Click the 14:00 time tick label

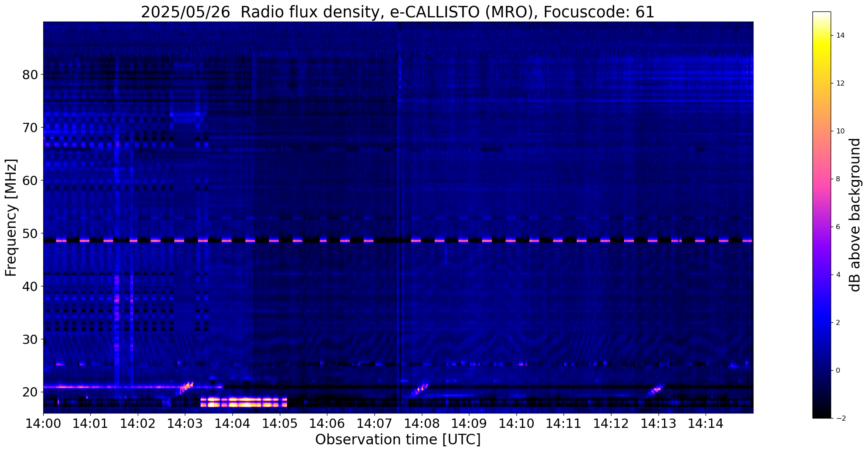[43, 423]
